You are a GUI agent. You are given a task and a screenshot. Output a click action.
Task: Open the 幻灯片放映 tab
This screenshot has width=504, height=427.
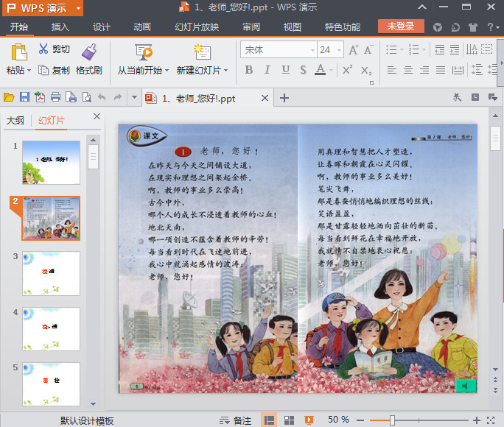click(197, 27)
